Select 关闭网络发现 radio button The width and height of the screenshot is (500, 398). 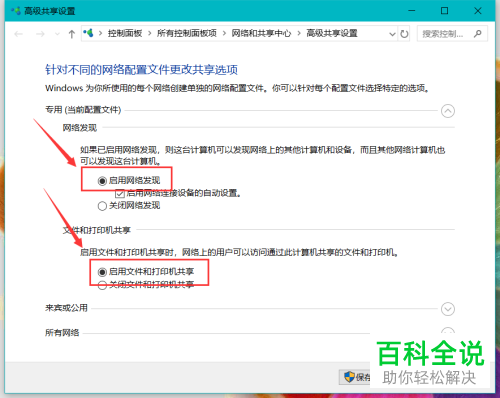tap(102, 206)
